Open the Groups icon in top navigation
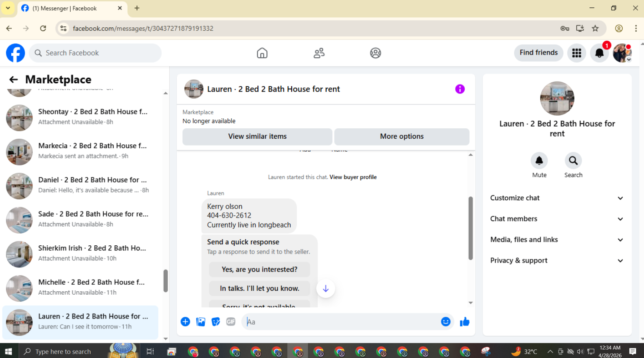The width and height of the screenshot is (644, 358). pos(375,53)
